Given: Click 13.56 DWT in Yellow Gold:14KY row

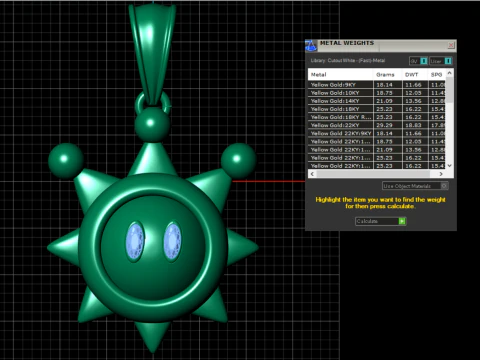Looking at the screenshot, I should (413, 101).
